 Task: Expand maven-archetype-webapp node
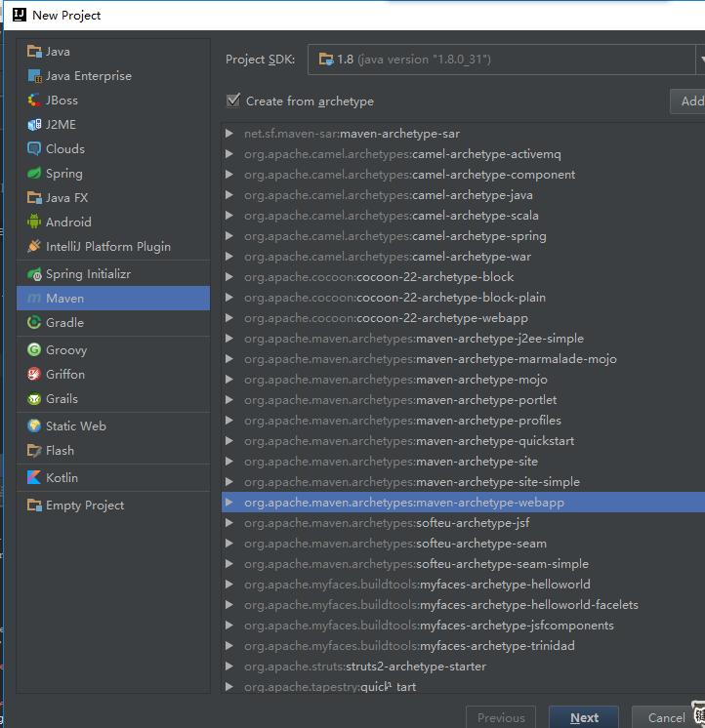point(228,502)
